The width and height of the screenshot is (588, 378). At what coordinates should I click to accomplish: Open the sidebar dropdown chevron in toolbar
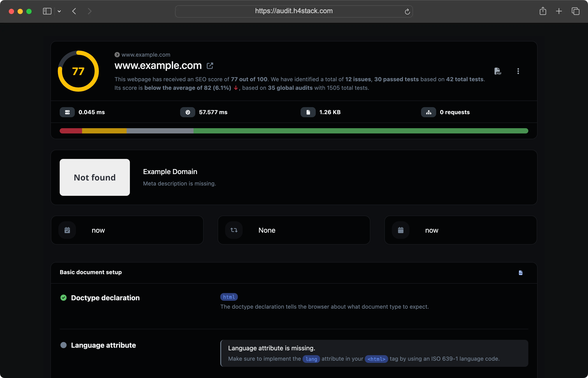tap(59, 11)
